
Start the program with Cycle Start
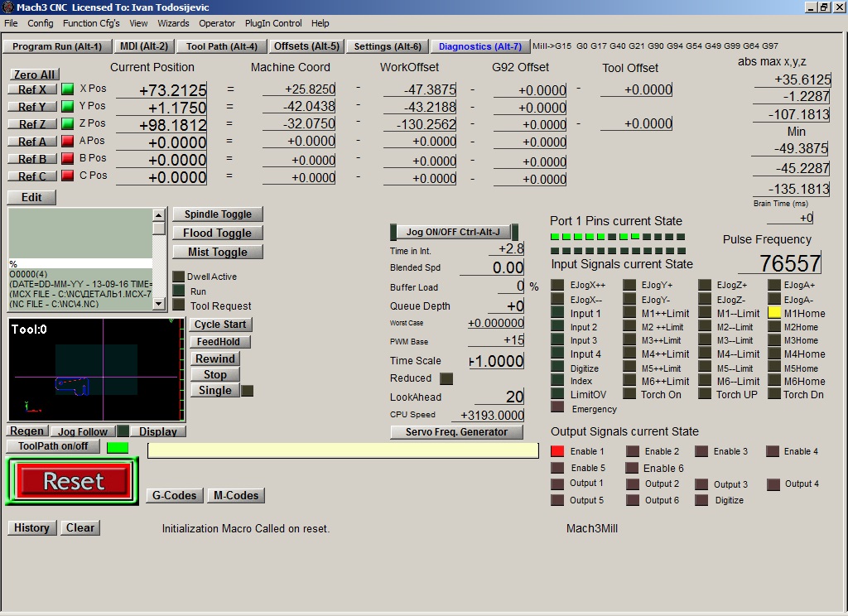click(x=220, y=325)
